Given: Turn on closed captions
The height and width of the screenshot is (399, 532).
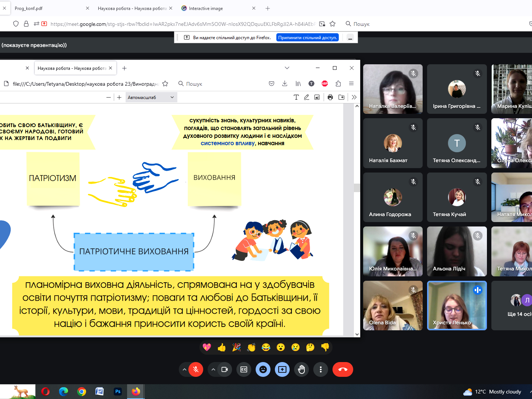Looking at the screenshot, I should tap(244, 369).
